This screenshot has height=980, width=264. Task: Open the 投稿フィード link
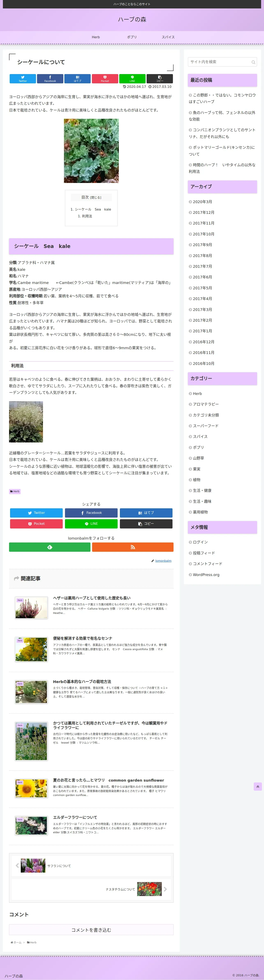[204, 553]
